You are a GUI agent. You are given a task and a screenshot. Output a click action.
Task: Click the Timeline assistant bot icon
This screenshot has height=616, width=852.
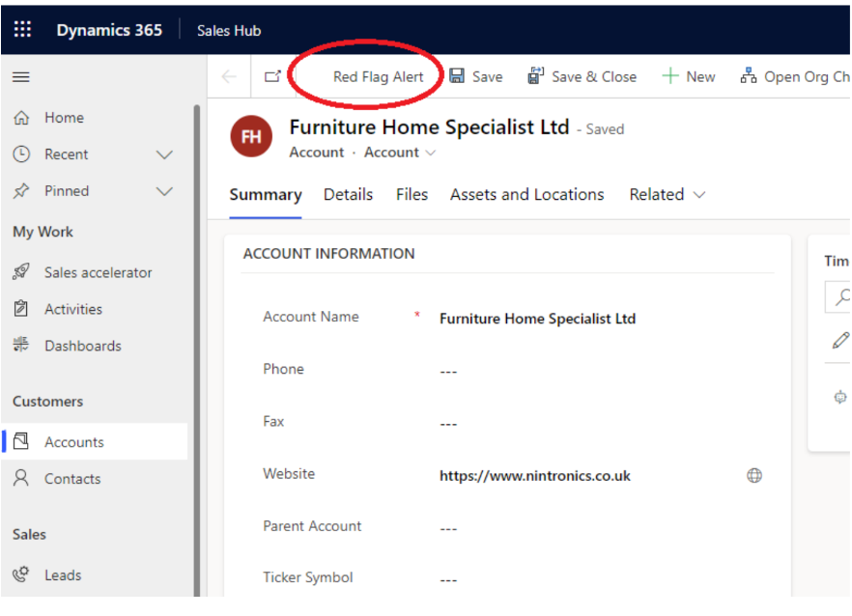tap(840, 397)
